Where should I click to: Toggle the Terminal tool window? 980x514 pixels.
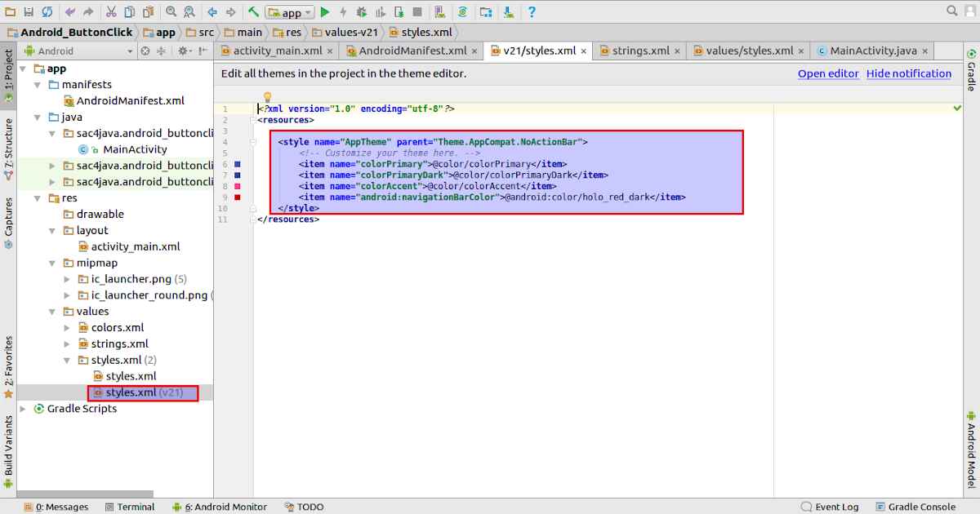point(128,507)
